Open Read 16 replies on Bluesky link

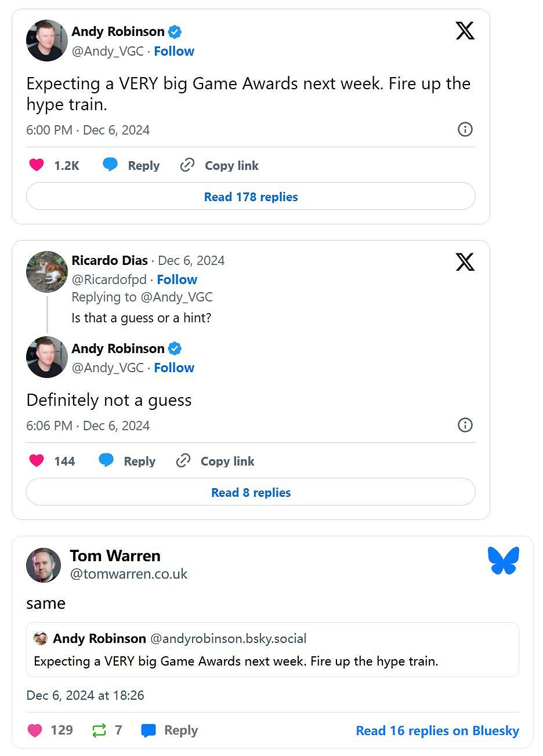pyautogui.click(x=437, y=730)
